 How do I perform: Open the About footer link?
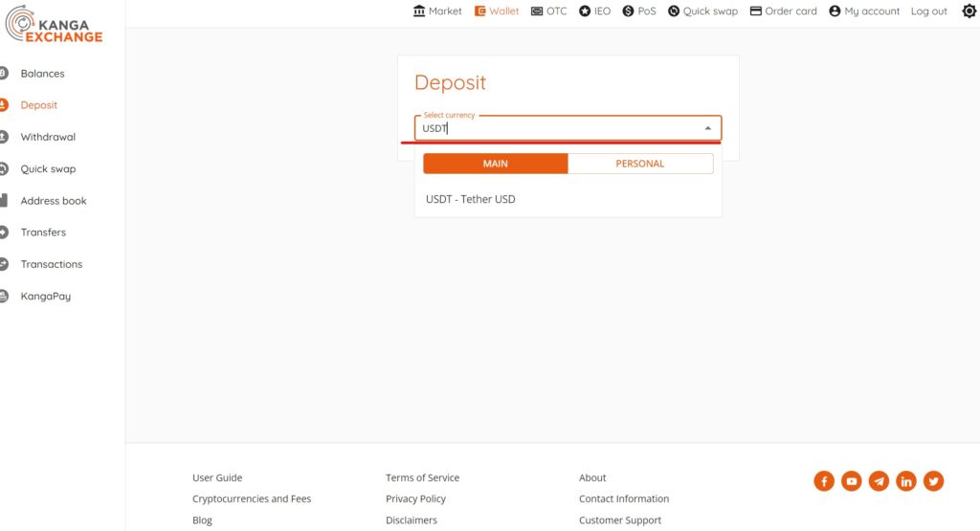[592, 477]
